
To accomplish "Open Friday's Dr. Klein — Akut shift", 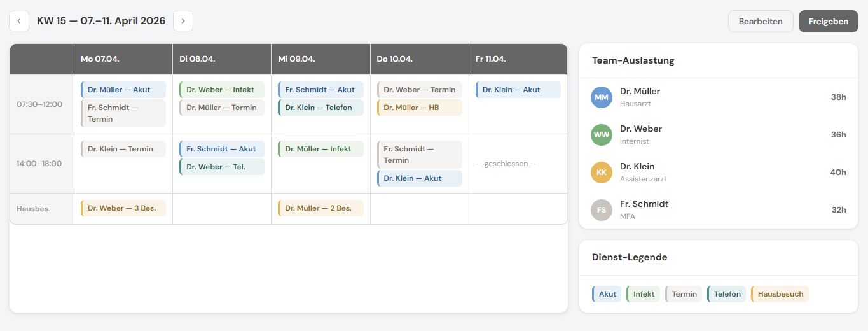I will click(x=518, y=90).
